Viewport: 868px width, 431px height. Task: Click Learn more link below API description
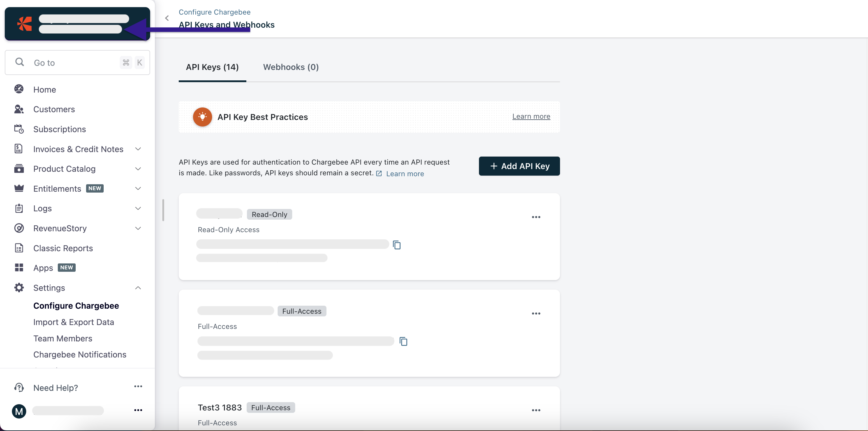(405, 174)
